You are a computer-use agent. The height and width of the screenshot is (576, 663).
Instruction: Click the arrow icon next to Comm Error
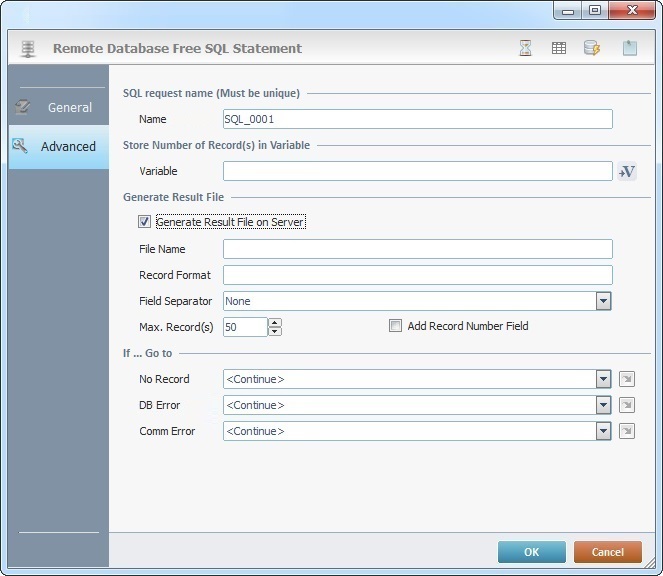tap(627, 431)
